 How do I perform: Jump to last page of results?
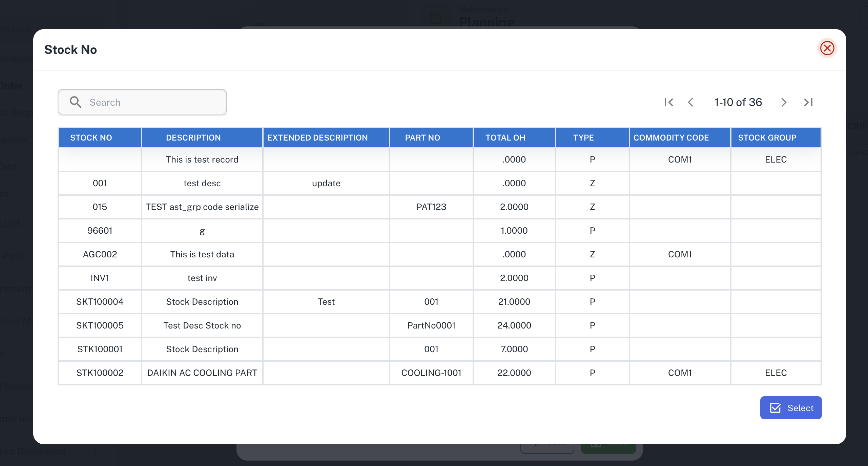click(808, 102)
